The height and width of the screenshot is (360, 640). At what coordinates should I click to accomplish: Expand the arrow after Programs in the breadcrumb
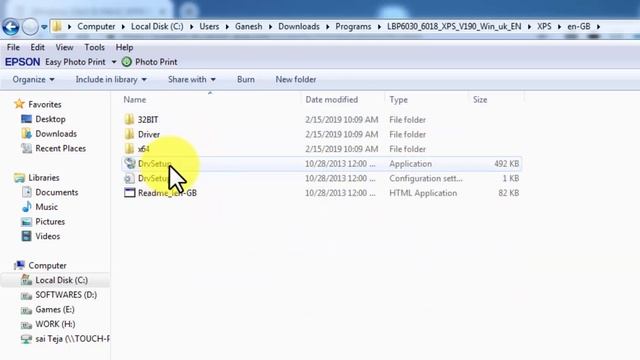[379, 27]
